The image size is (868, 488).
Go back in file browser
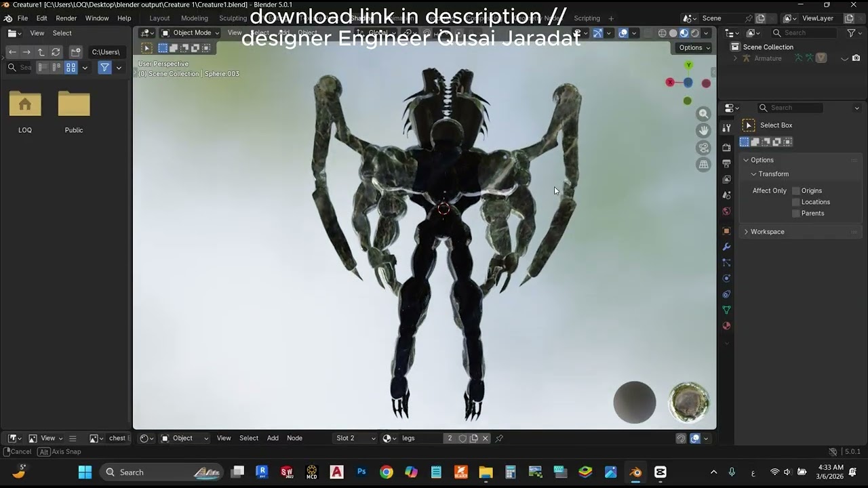[x=12, y=52]
